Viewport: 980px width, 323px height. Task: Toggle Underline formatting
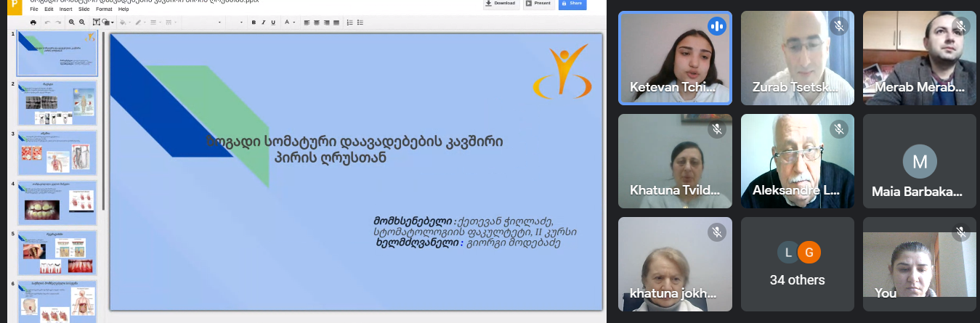coord(273,23)
